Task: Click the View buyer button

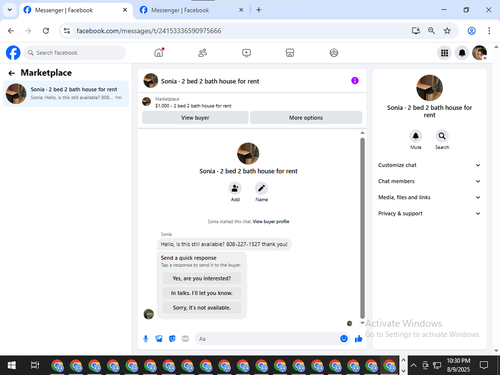Action: [x=195, y=118]
